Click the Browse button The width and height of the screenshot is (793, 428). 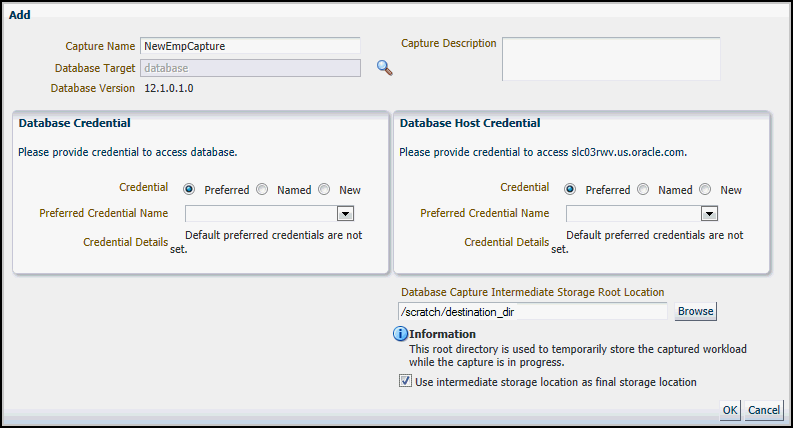[x=695, y=311]
